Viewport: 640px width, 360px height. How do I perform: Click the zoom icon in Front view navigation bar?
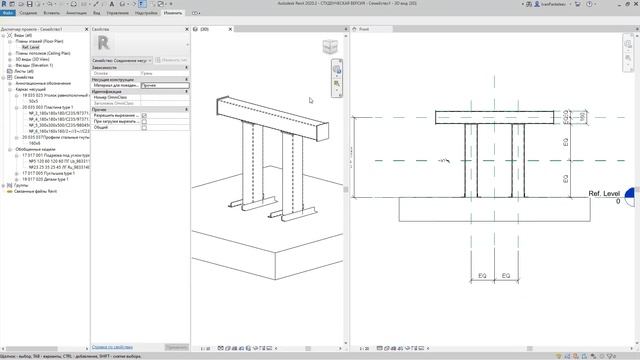pos(628,58)
